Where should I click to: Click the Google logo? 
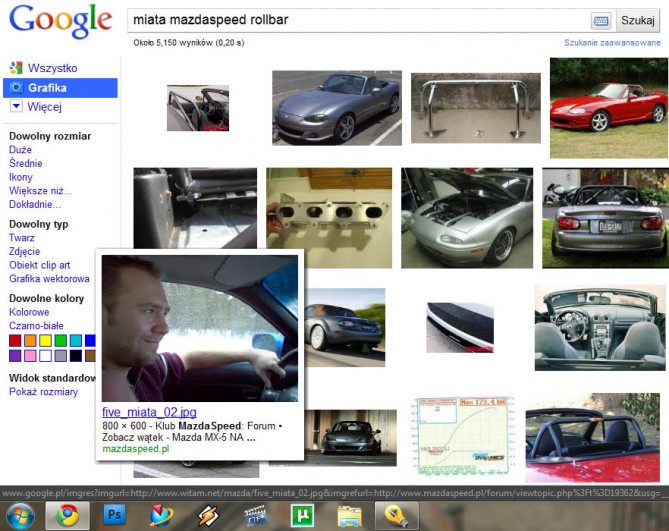pyautogui.click(x=60, y=21)
